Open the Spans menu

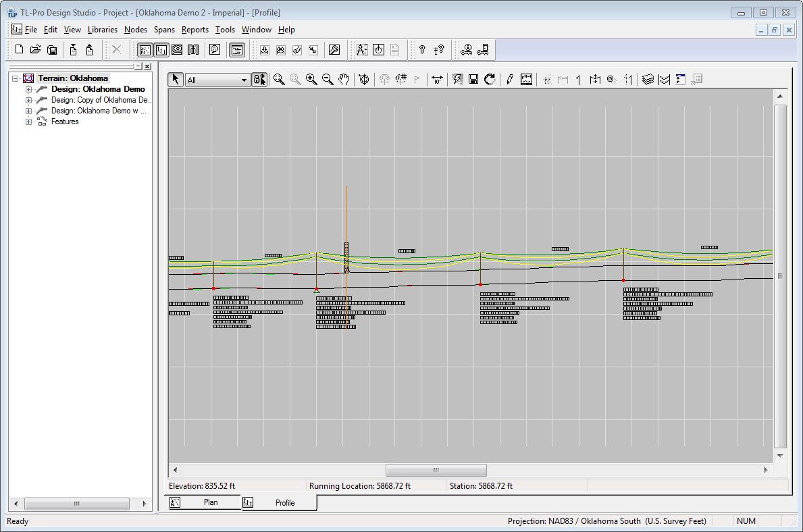tap(164, 30)
